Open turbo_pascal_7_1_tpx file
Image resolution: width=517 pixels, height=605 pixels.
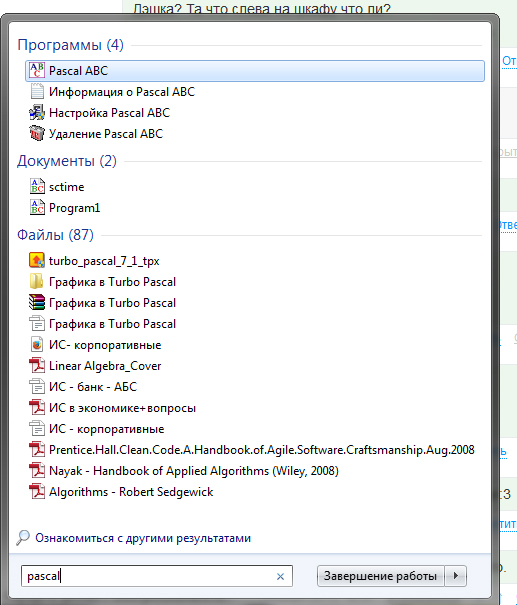104,261
